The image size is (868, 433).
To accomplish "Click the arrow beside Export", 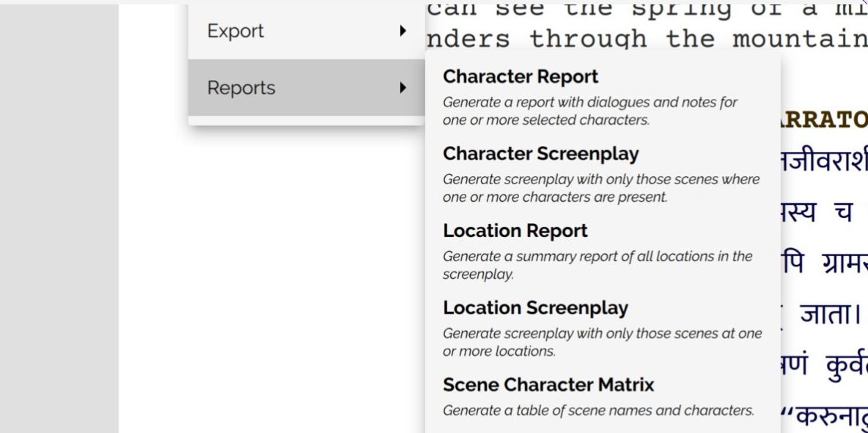I will tap(402, 31).
